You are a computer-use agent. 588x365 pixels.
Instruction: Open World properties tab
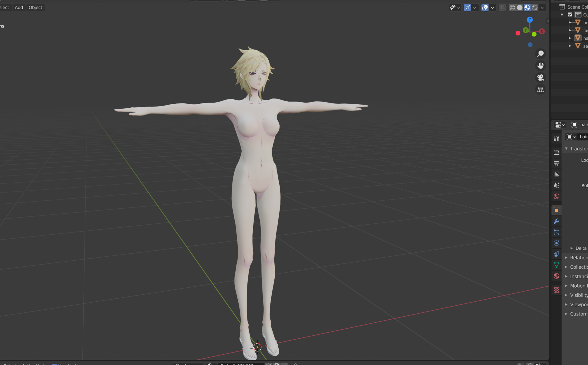pos(556,196)
